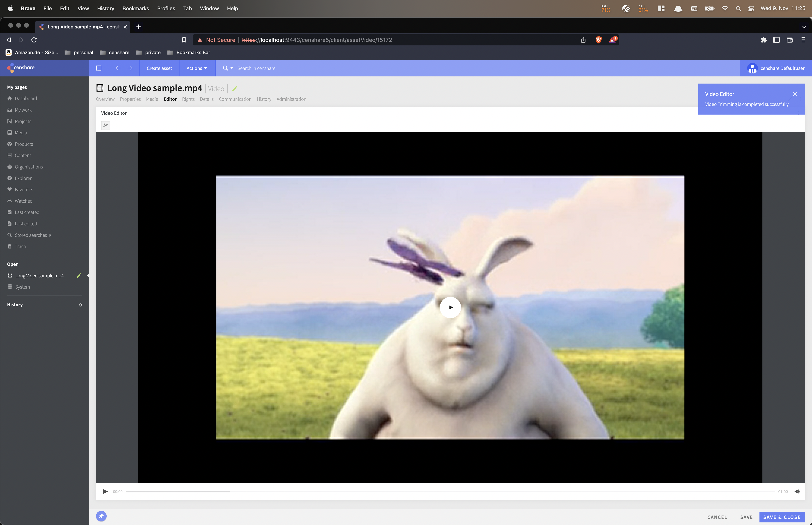Open the Bookmarks menu in the macOS menu bar

click(x=135, y=8)
